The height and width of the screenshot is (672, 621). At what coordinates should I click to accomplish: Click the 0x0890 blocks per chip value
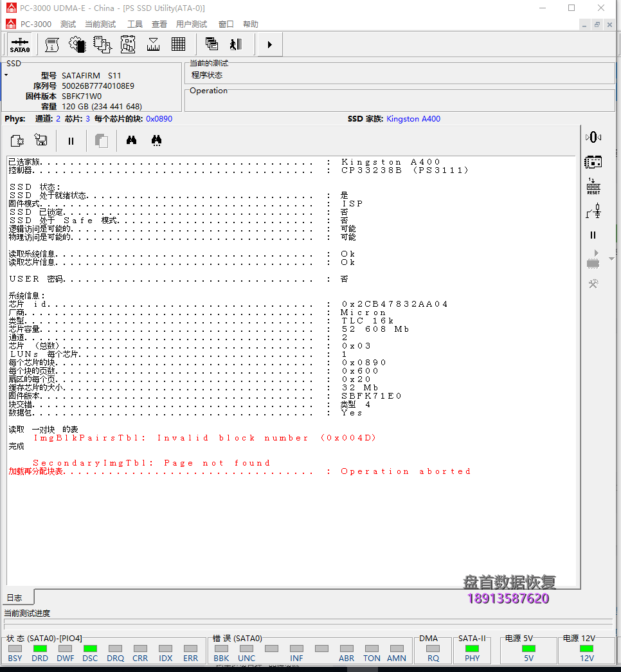coord(159,119)
